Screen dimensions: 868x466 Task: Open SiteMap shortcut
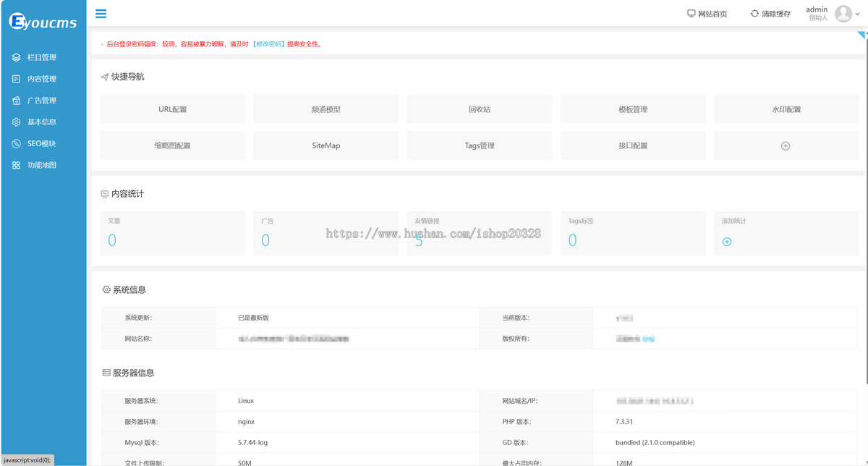click(x=325, y=145)
